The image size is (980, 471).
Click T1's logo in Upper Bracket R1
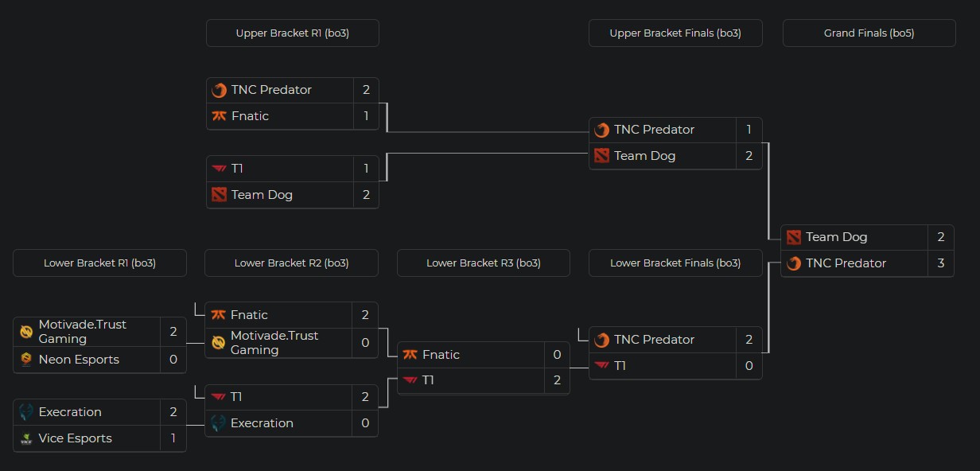pos(220,169)
